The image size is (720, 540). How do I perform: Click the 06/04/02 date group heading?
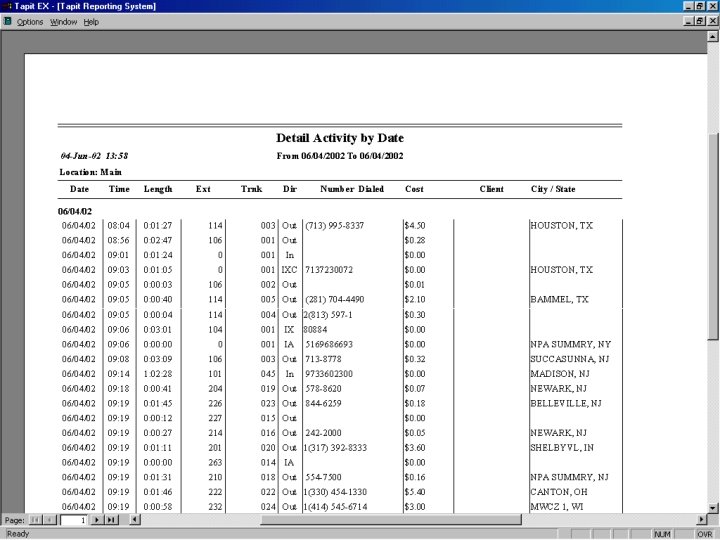tap(75, 211)
